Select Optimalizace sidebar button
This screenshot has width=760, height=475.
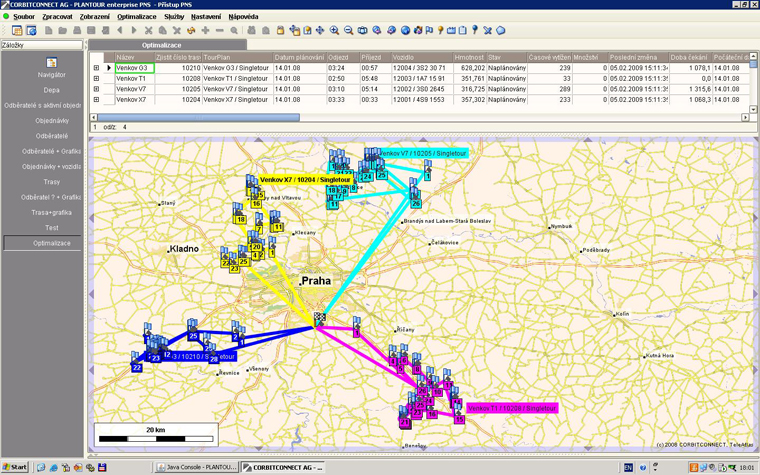tap(43, 243)
